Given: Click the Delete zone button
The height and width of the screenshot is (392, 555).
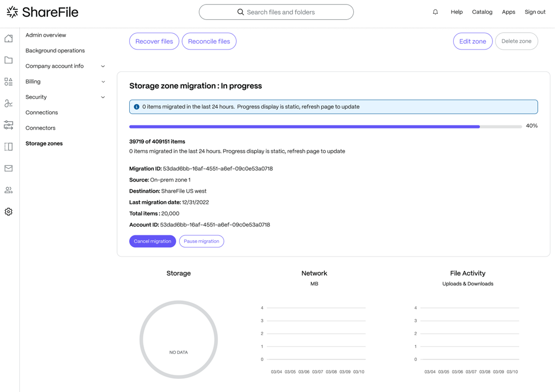Looking at the screenshot, I should [x=517, y=41].
